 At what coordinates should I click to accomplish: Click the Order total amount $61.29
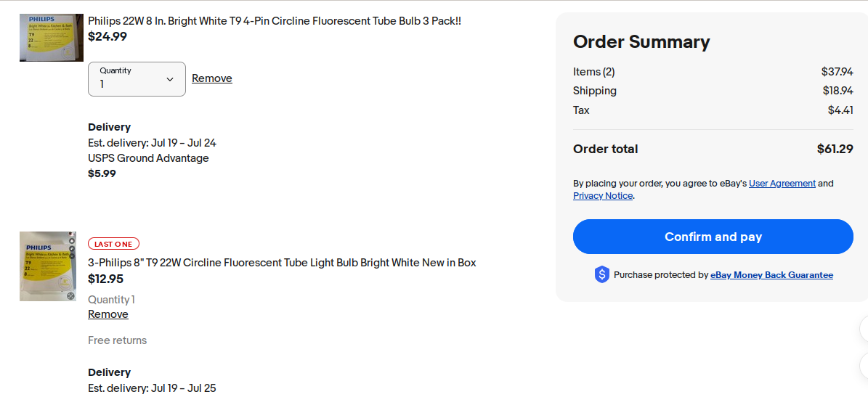click(x=835, y=149)
